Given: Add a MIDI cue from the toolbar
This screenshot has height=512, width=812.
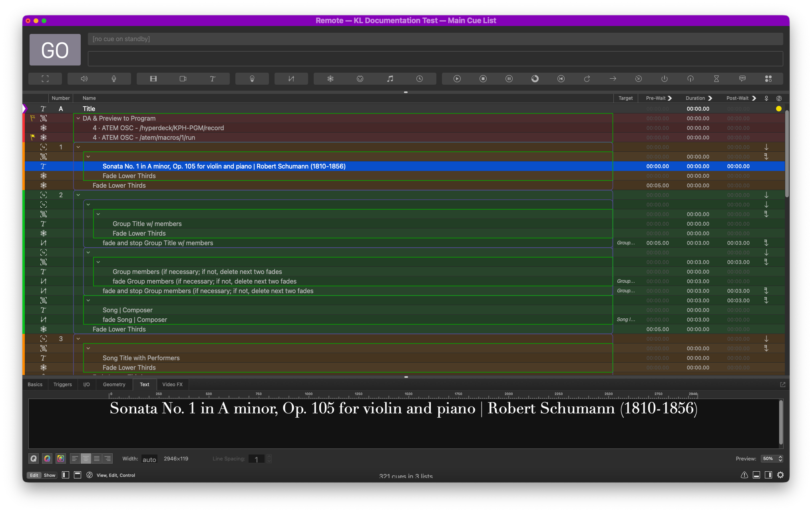Looking at the screenshot, I should coord(360,79).
